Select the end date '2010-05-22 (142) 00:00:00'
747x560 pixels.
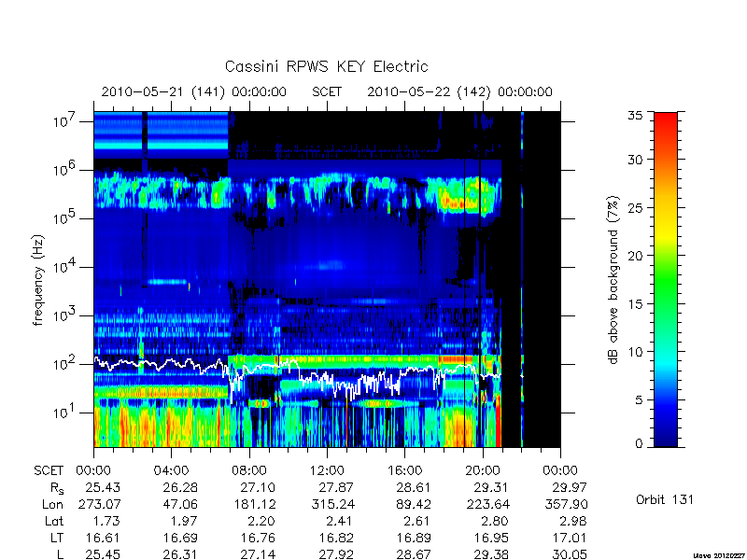(459, 91)
